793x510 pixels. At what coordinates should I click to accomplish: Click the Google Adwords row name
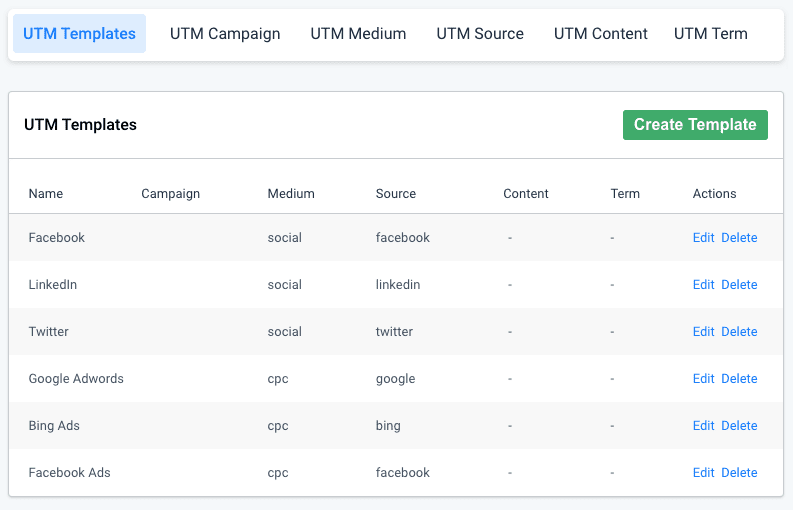click(x=76, y=379)
